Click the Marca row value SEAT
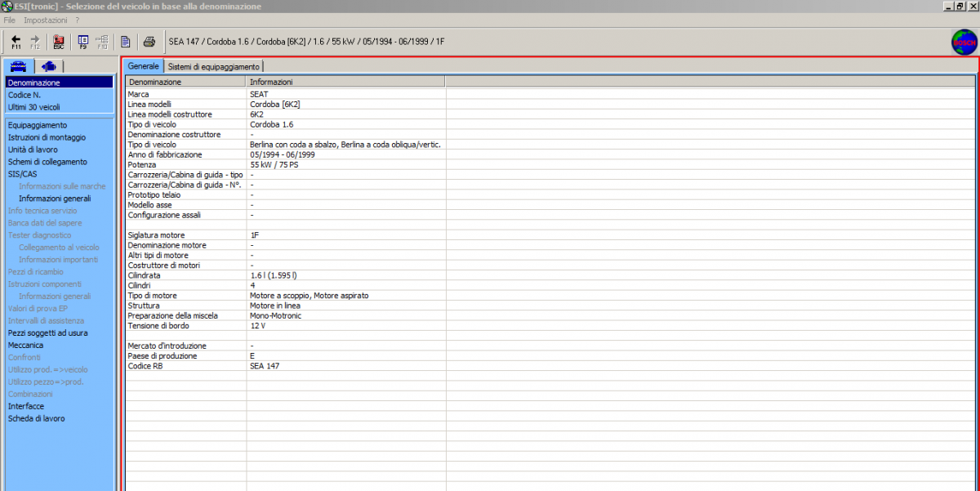Viewport: 980px width, 491px height. (259, 95)
